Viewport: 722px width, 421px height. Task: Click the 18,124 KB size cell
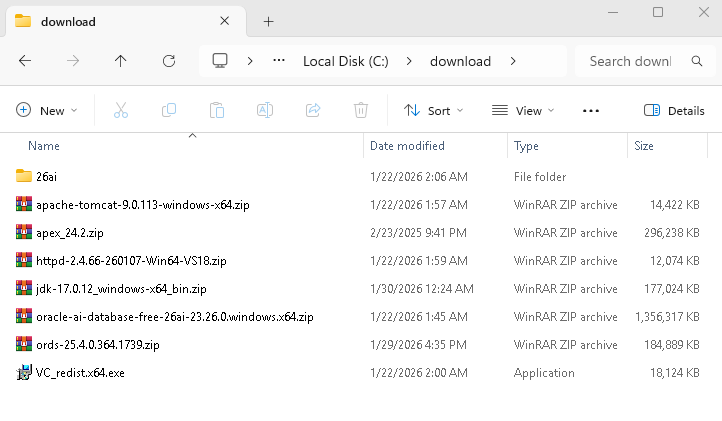click(x=675, y=373)
